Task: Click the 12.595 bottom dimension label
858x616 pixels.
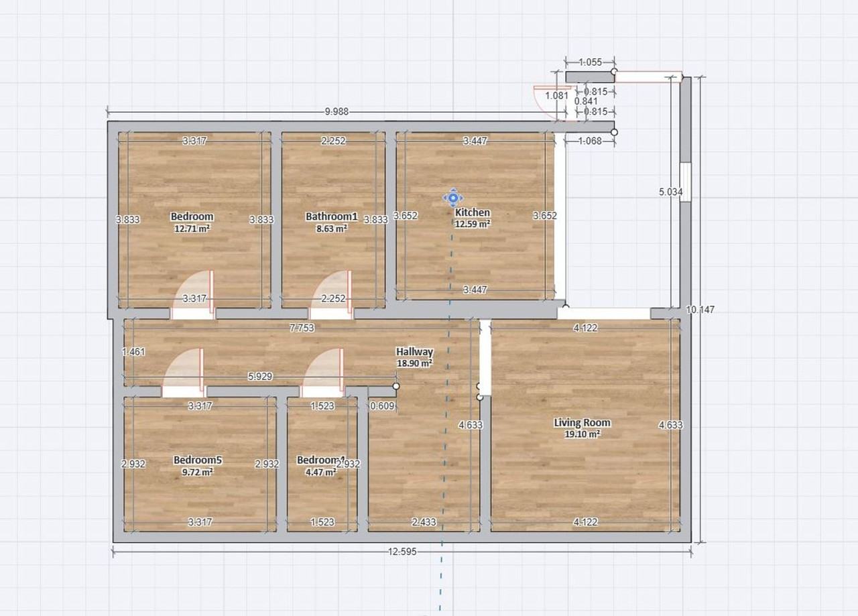Action: click(x=402, y=552)
